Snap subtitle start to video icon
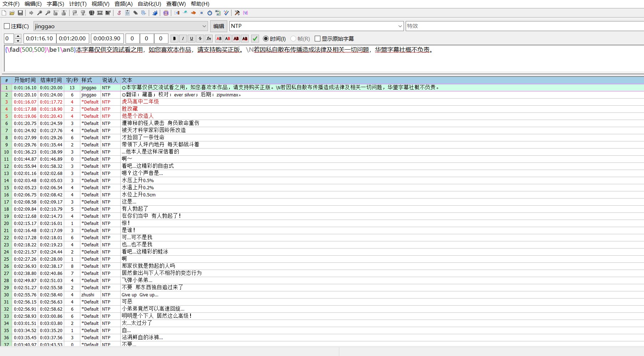 pos(75,13)
